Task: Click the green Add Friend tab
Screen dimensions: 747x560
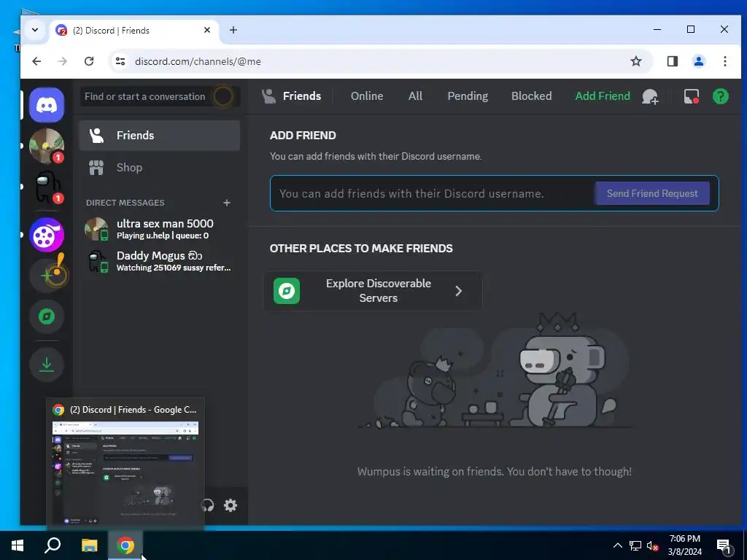Action: [x=603, y=96]
